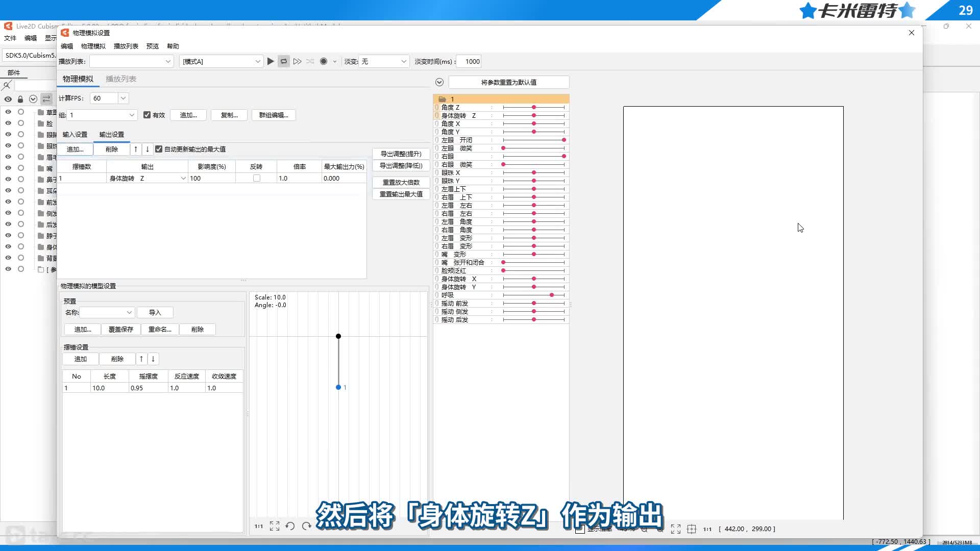The width and height of the screenshot is (980, 551).
Task: Toggle shuffle playback icon
Action: click(310, 61)
